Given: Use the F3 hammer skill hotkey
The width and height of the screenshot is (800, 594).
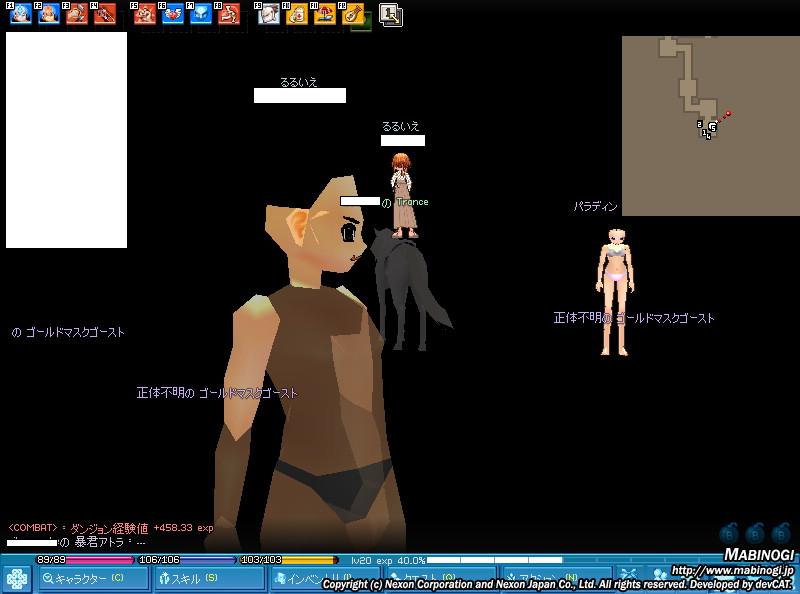Looking at the screenshot, I should point(77,14).
